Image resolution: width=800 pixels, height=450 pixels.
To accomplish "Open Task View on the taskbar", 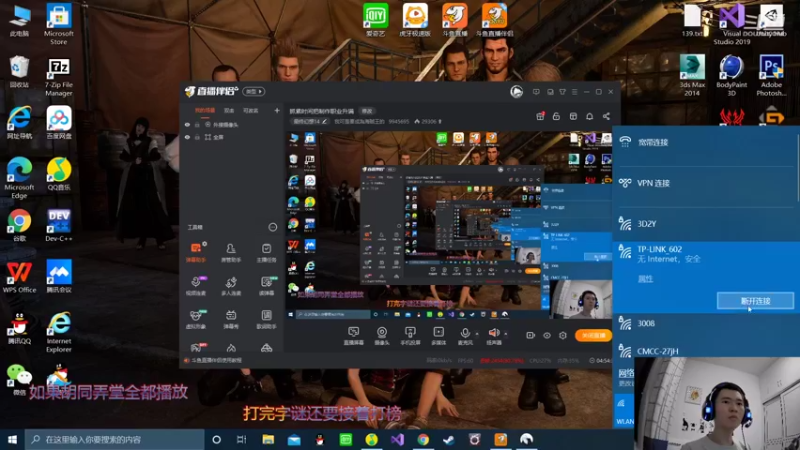I will (242, 439).
